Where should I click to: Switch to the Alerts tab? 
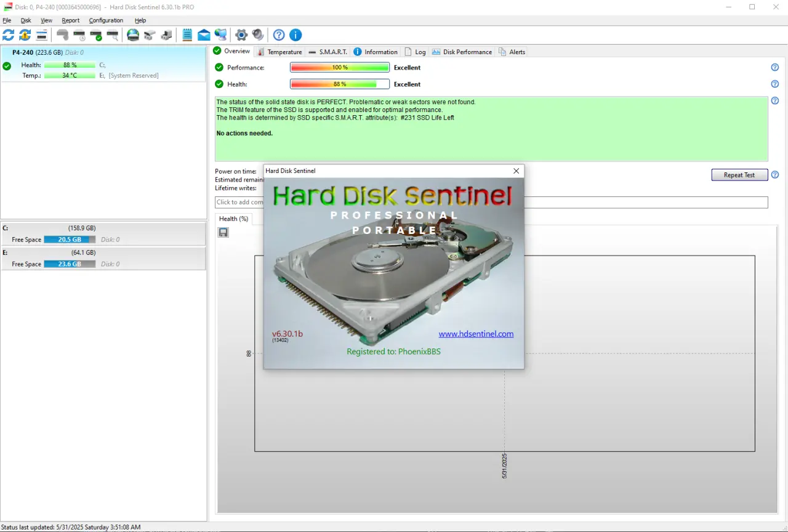pyautogui.click(x=512, y=52)
